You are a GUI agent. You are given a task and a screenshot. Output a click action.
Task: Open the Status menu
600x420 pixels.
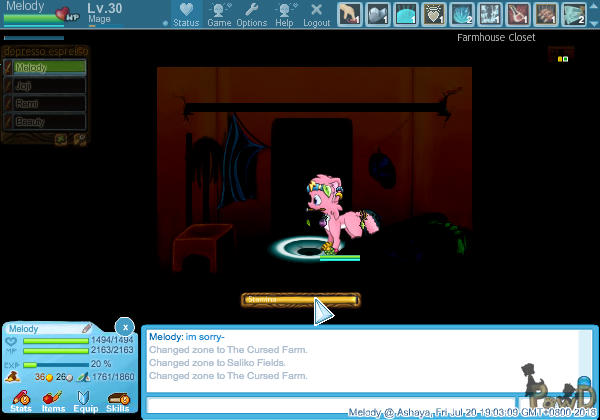tap(186, 14)
